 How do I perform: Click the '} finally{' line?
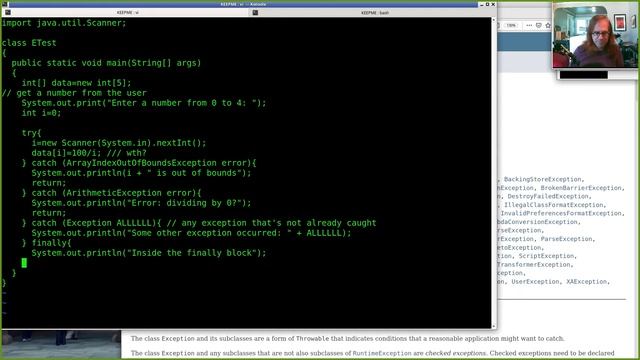click(x=46, y=243)
